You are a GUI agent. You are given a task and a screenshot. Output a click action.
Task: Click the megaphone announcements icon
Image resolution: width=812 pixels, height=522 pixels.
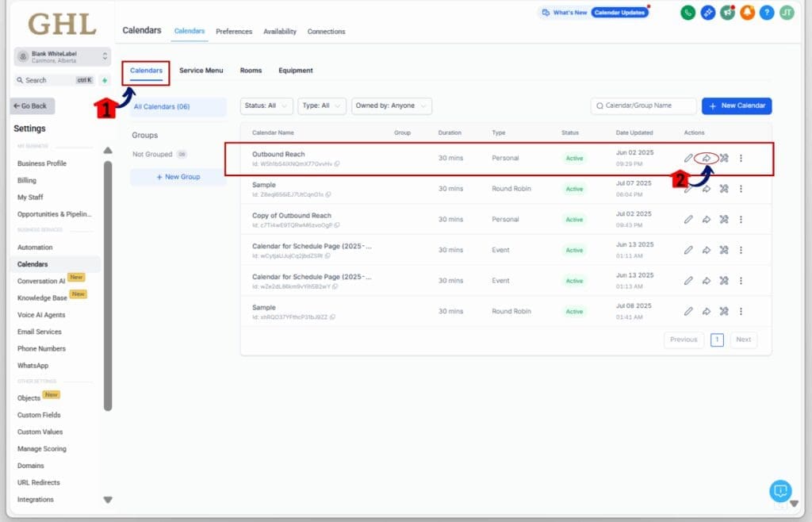[x=728, y=13]
